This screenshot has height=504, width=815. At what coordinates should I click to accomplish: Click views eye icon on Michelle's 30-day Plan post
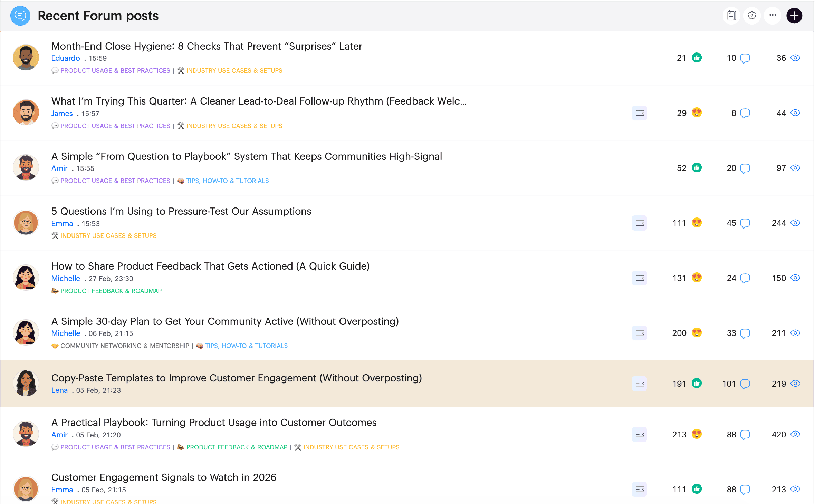(795, 333)
